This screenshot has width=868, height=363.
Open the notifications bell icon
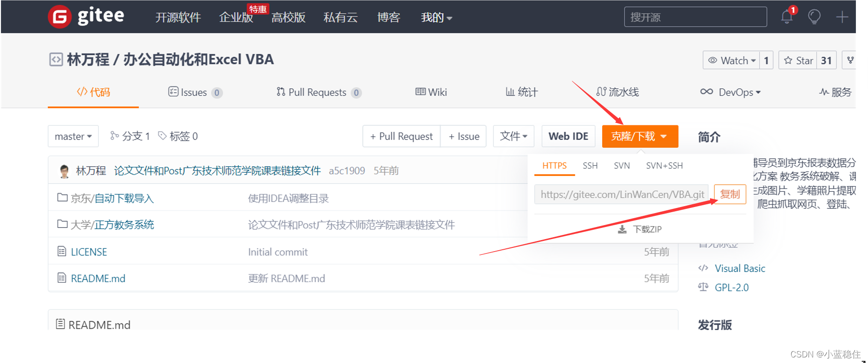(x=787, y=17)
